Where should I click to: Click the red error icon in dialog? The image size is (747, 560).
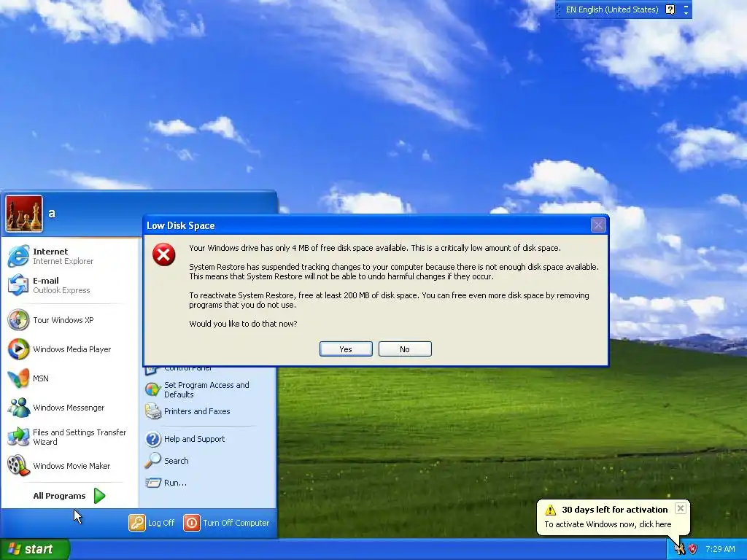164,254
